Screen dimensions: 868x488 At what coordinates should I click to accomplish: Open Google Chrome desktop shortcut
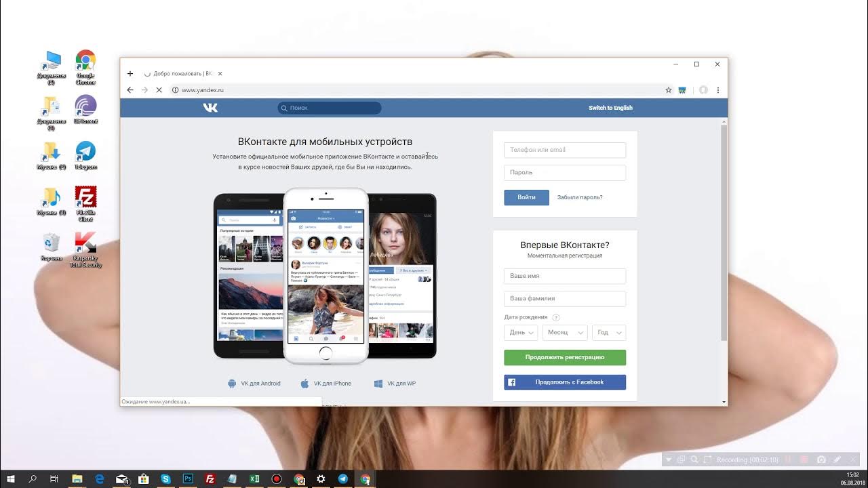(85, 67)
